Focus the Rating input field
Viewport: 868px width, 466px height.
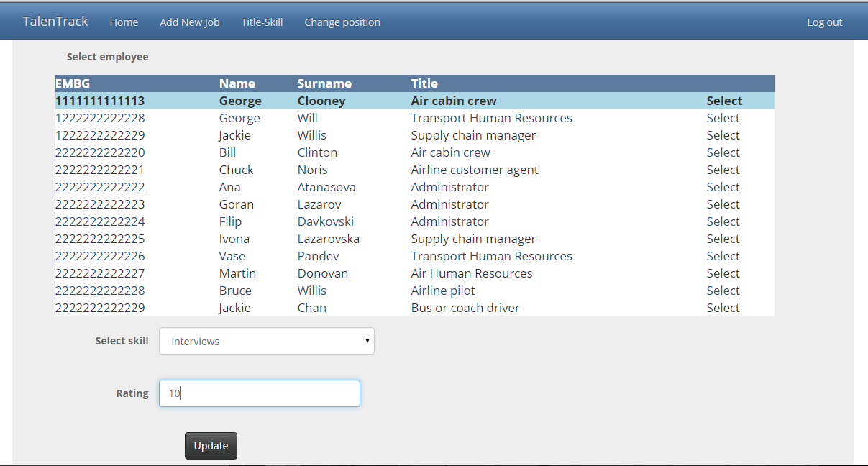click(259, 393)
